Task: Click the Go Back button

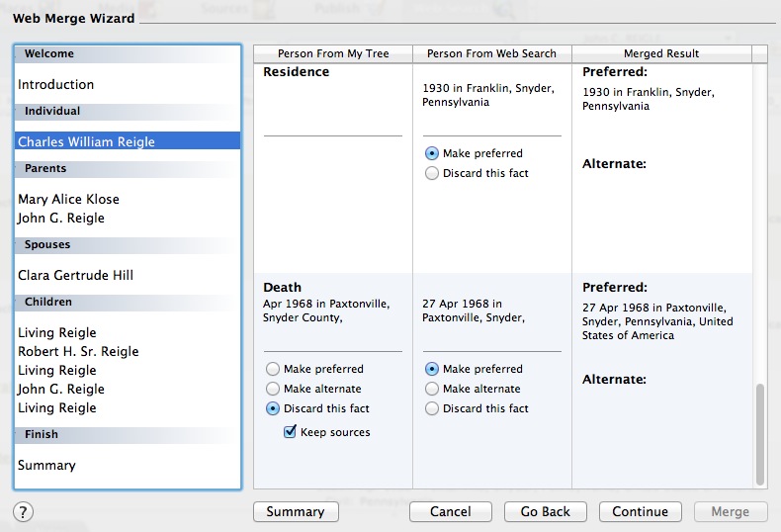Action: point(546,511)
